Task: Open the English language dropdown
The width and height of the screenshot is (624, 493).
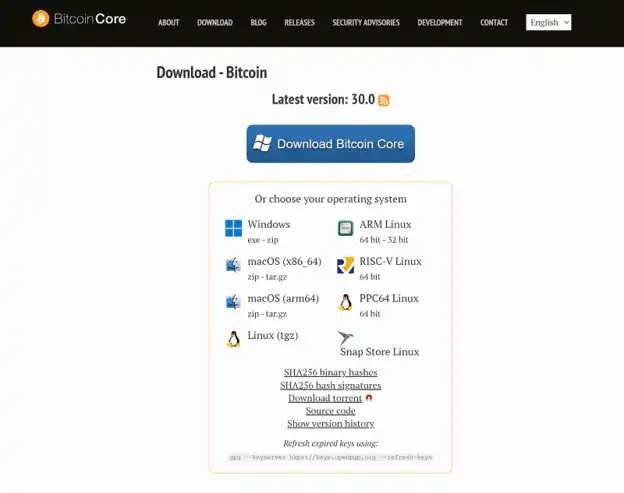Action: click(548, 22)
